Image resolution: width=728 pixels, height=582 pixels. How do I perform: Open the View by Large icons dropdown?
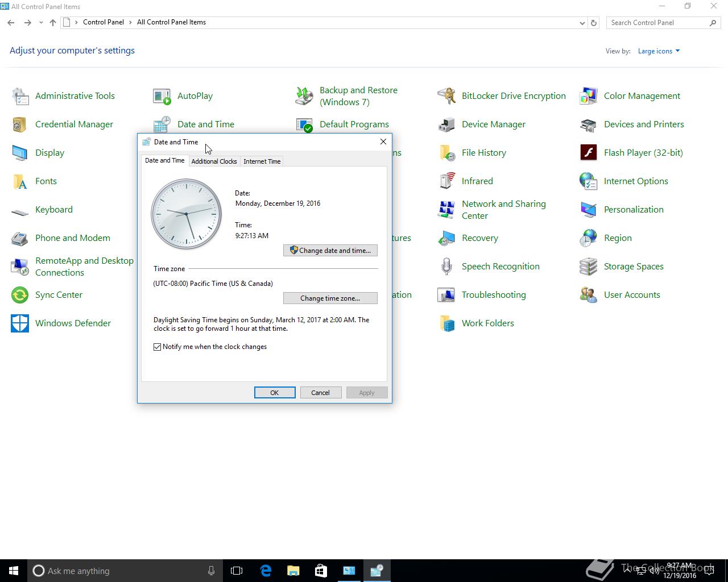pos(659,51)
